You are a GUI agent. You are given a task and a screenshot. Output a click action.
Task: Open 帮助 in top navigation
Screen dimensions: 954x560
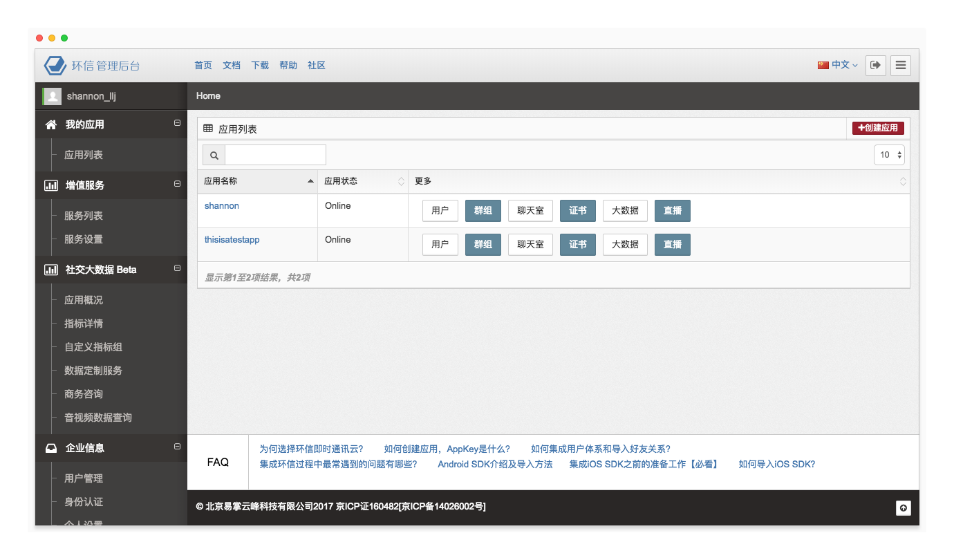288,65
